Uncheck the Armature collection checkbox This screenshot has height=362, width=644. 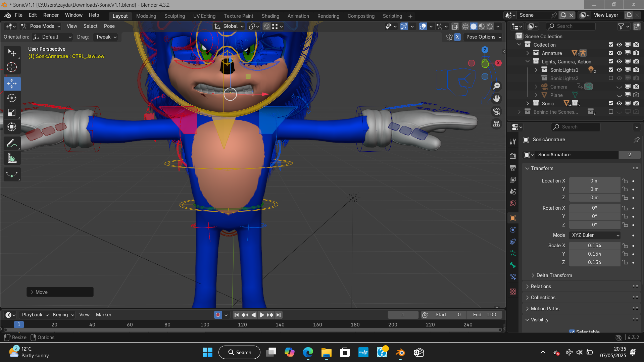tap(611, 53)
